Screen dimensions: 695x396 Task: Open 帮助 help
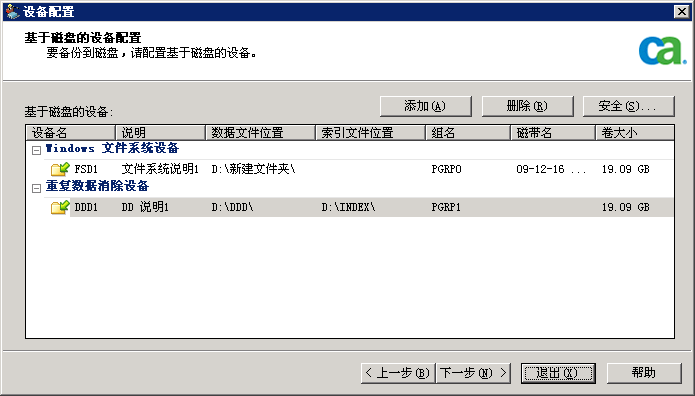pyautogui.click(x=644, y=373)
